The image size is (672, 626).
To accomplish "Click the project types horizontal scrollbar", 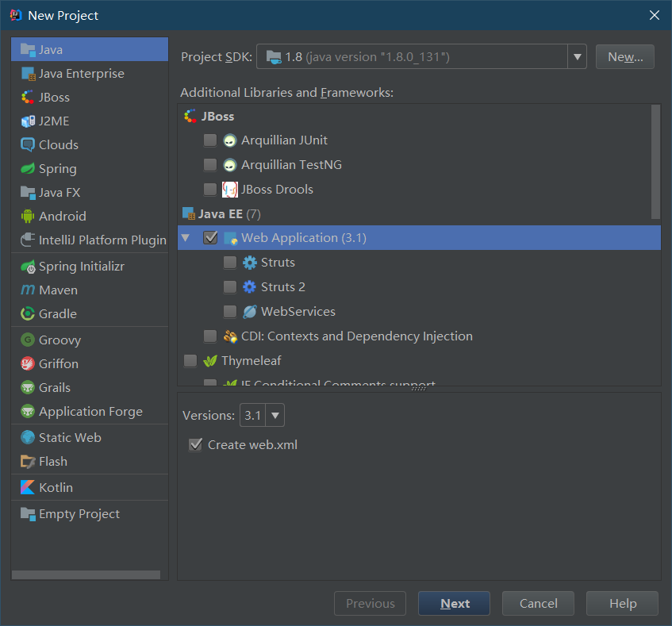I will point(86,574).
